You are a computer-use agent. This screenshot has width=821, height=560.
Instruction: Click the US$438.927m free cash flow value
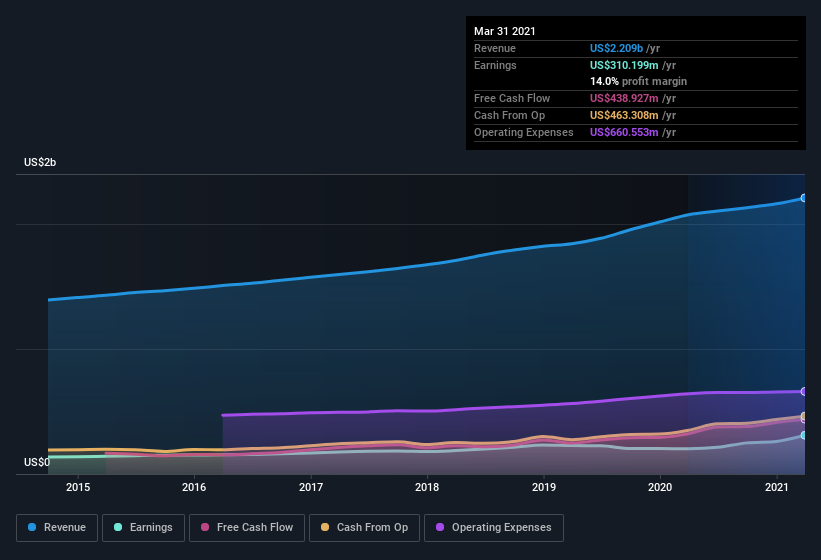[x=624, y=98]
